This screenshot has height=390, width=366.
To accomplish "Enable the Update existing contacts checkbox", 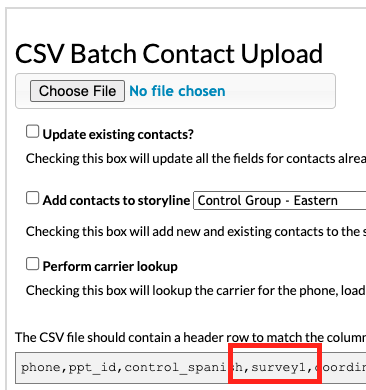I will point(32,131).
